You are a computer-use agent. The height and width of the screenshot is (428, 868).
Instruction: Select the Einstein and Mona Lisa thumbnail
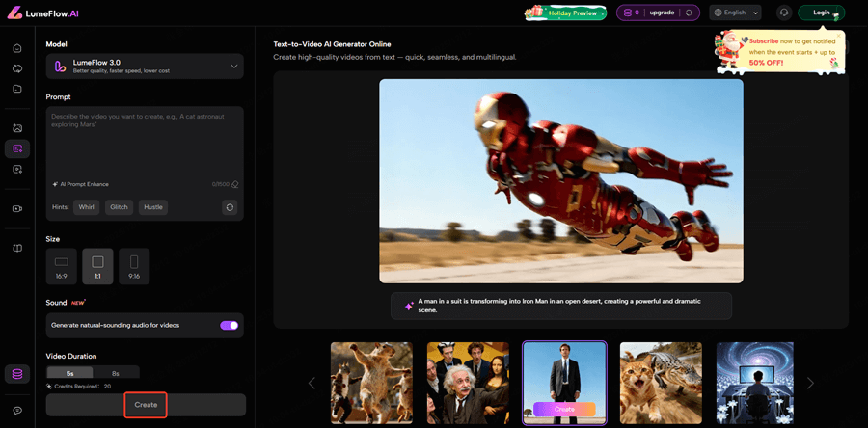pyautogui.click(x=468, y=383)
